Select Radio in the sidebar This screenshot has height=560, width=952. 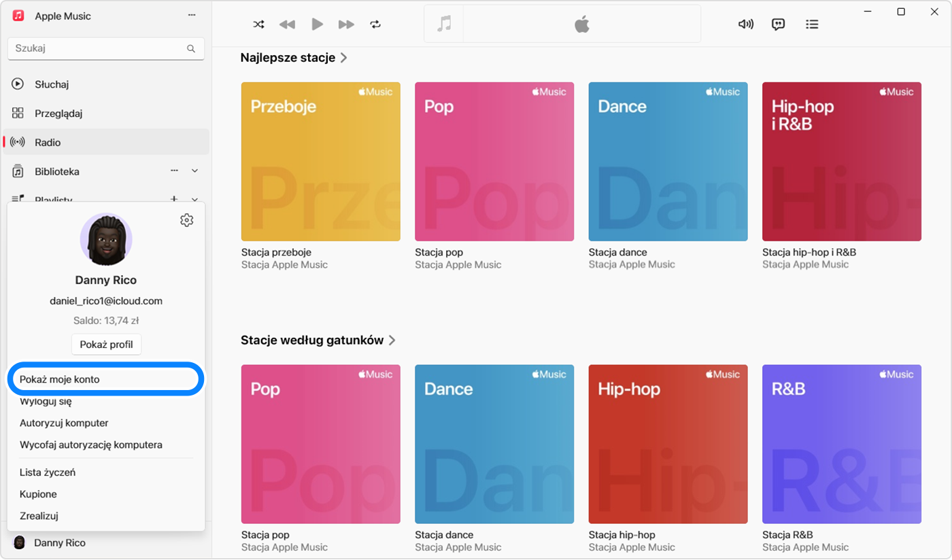tap(106, 142)
